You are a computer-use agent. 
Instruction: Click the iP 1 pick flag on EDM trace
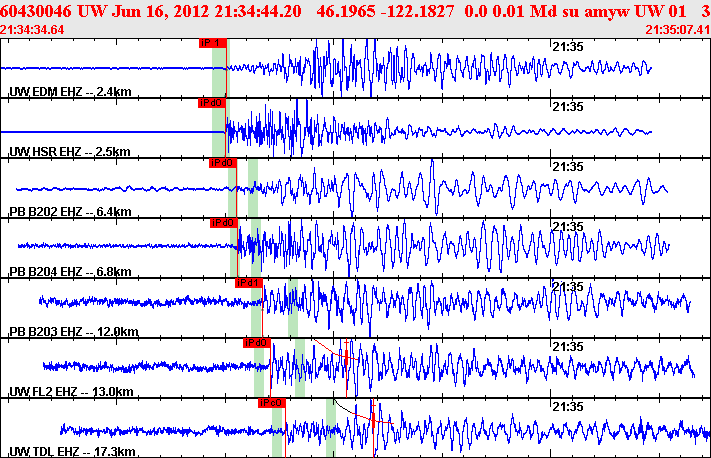coord(212,43)
